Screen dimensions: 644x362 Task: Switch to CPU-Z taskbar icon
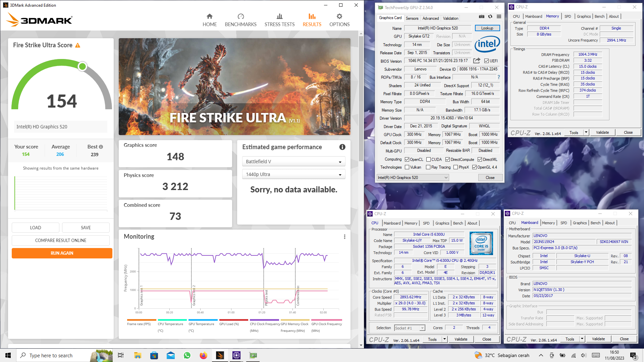point(236,355)
